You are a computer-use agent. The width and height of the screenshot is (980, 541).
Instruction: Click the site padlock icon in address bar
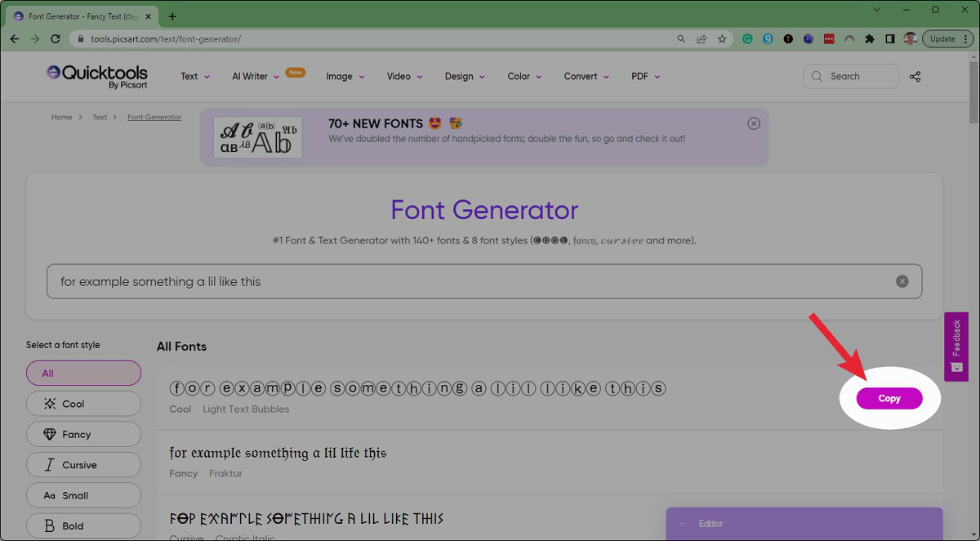[x=80, y=38]
